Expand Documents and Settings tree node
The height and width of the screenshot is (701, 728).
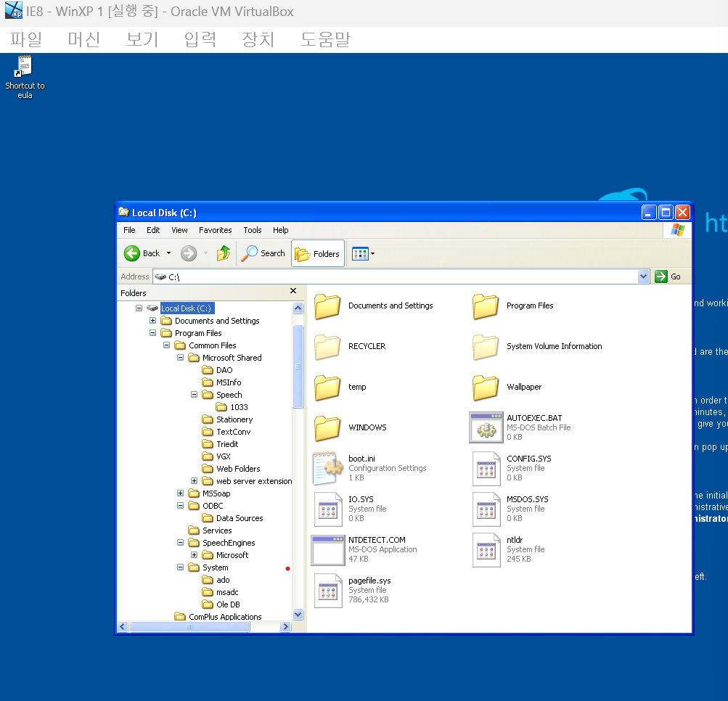(152, 320)
